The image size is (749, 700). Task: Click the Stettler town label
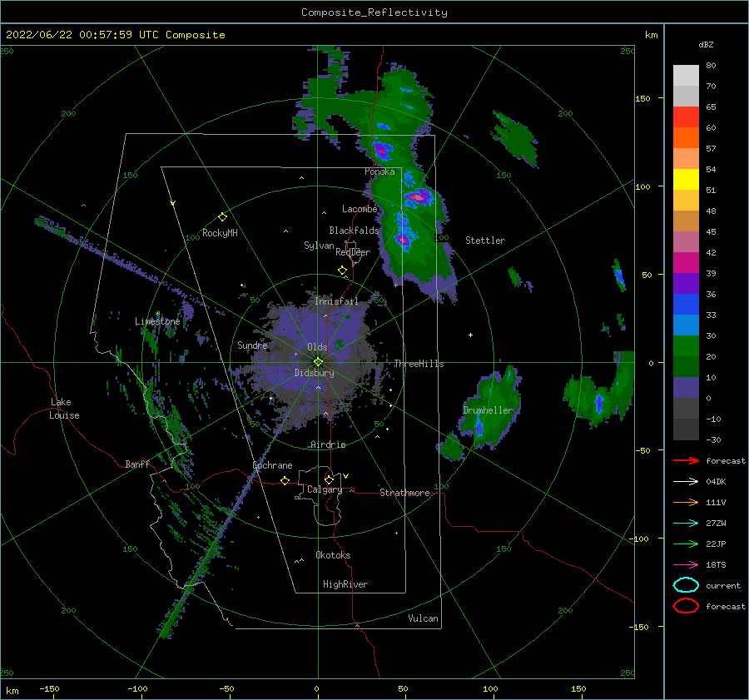click(x=485, y=241)
